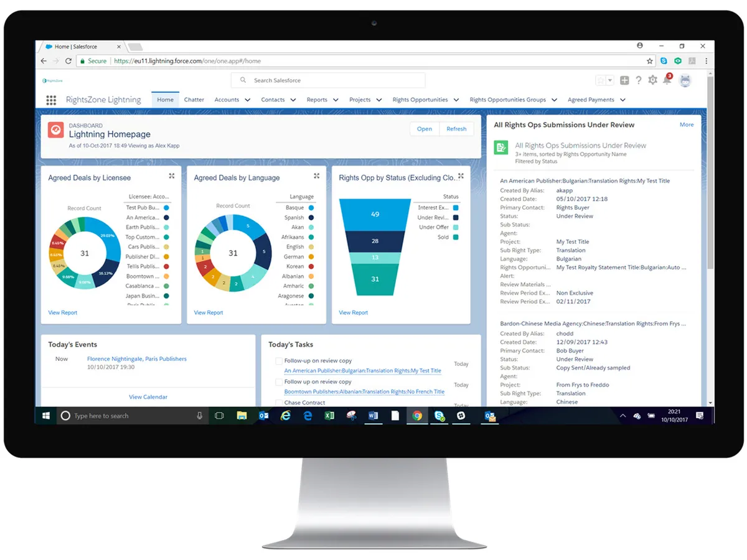Viewport: 747px width, 560px height.
Task: Click the Basque legend color dot
Action: click(311, 208)
